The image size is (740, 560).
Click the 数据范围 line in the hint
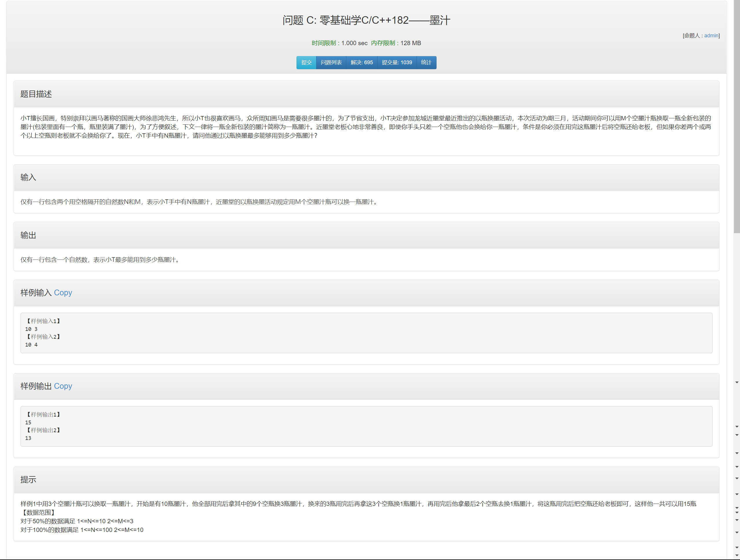point(38,512)
